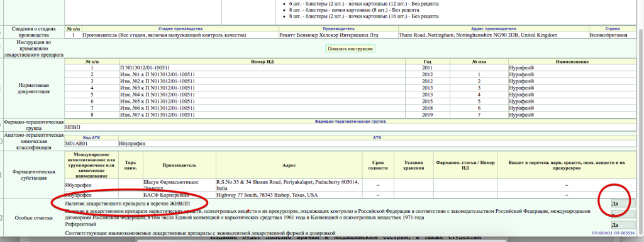
Task: Select 'Инструкция по применению' row label
Action: [34, 48]
